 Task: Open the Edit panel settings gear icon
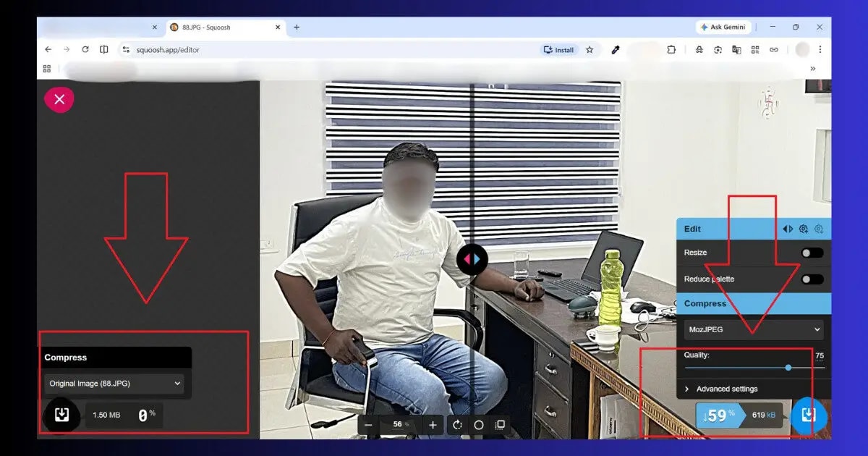(x=803, y=229)
